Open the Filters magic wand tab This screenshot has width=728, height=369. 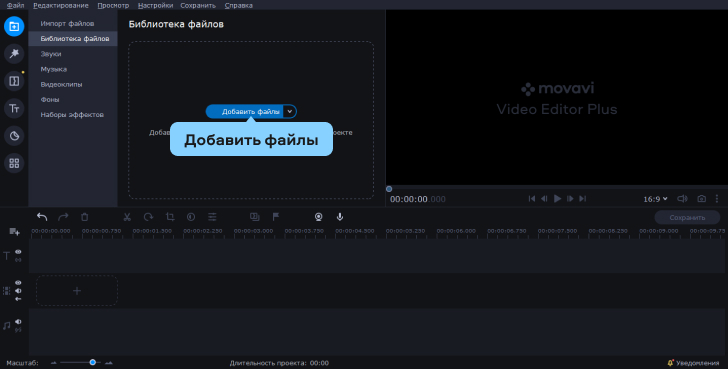tap(14, 53)
